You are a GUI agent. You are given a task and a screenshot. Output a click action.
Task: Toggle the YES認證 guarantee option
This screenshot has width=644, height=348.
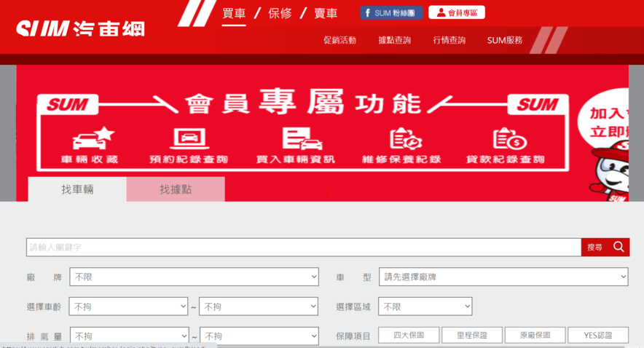[x=598, y=336]
